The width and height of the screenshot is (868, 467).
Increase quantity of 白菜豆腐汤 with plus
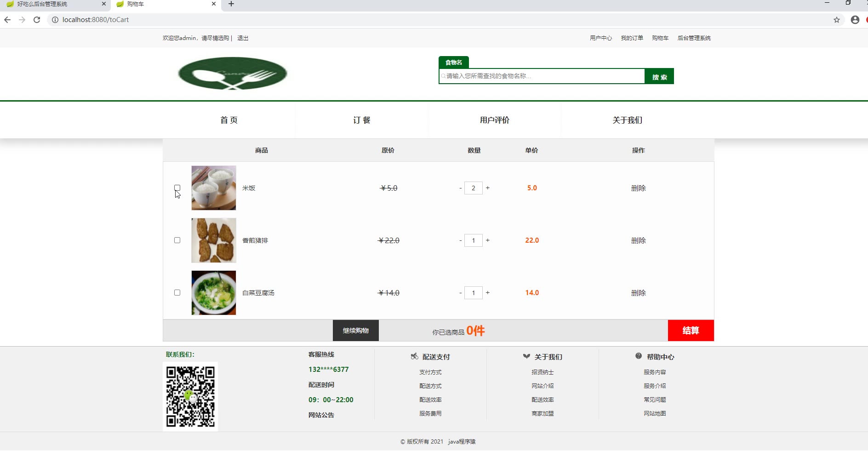coord(488,293)
